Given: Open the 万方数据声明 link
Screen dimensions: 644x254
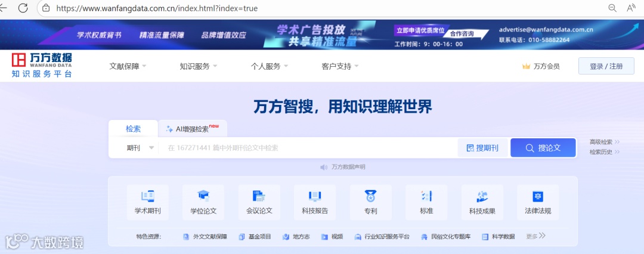Looking at the screenshot, I should tap(348, 168).
